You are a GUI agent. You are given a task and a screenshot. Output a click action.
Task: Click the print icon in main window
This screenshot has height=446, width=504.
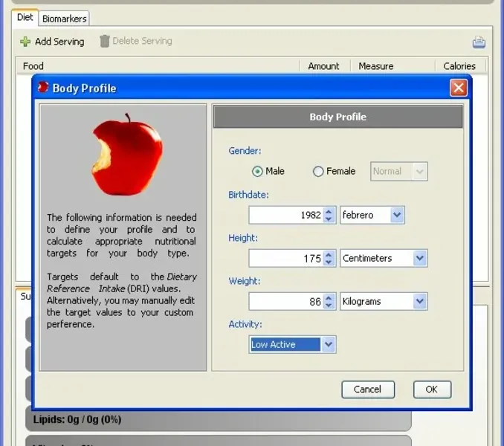point(479,42)
